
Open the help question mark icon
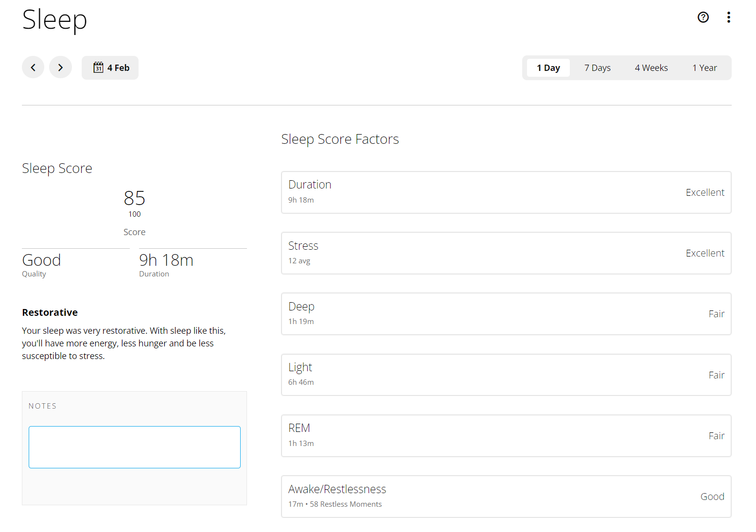pyautogui.click(x=703, y=17)
